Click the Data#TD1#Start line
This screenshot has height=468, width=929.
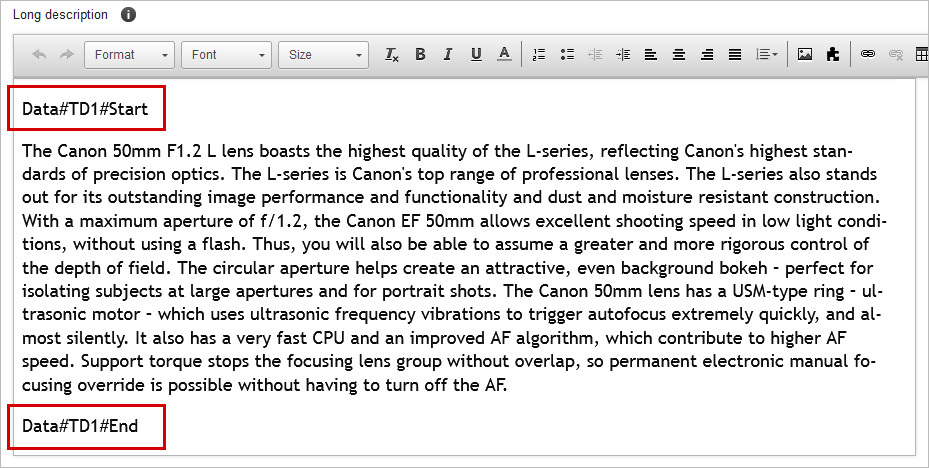85,109
